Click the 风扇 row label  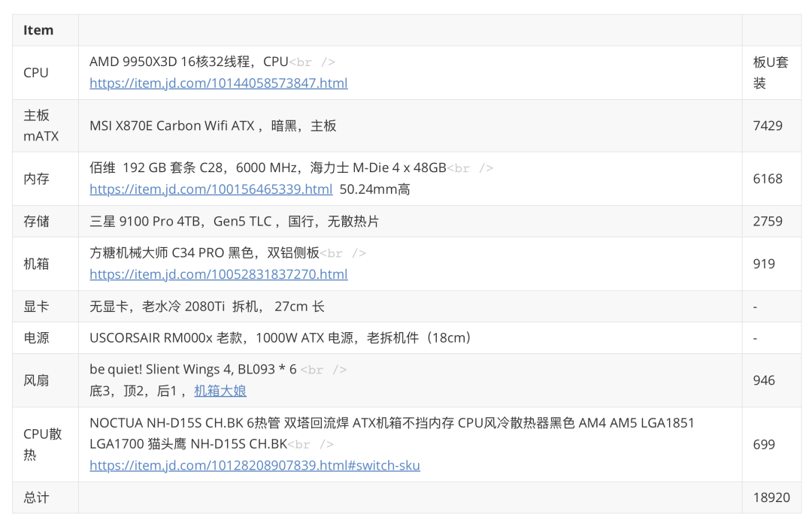coord(36,380)
